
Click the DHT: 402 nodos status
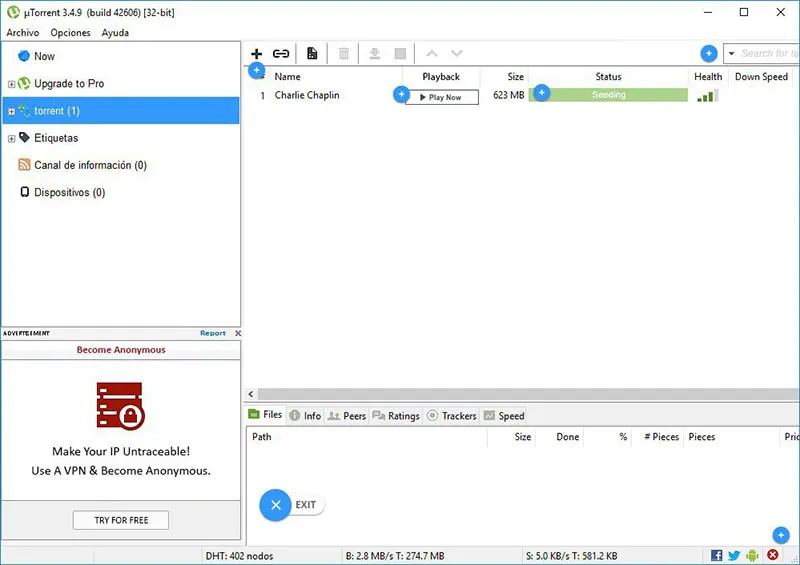click(239, 556)
